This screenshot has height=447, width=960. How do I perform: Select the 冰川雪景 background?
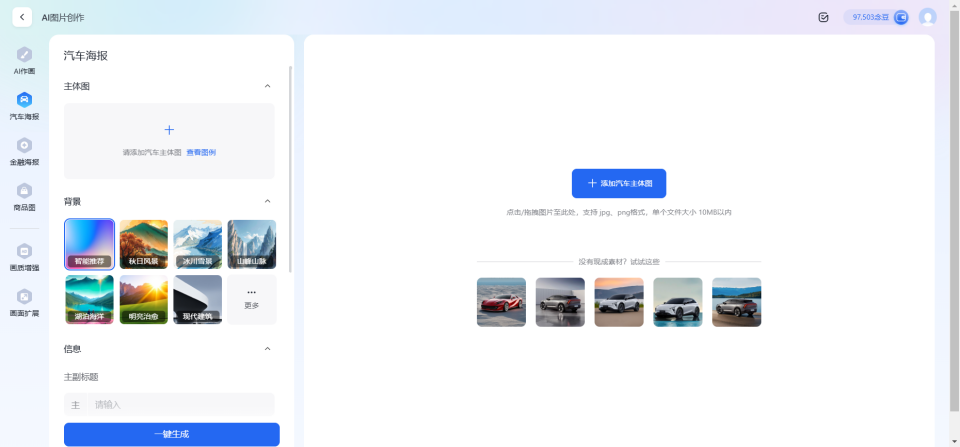(197, 244)
